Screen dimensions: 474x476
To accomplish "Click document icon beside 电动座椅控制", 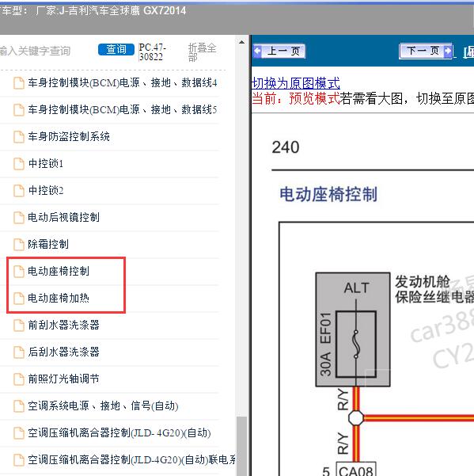I will point(19,272).
